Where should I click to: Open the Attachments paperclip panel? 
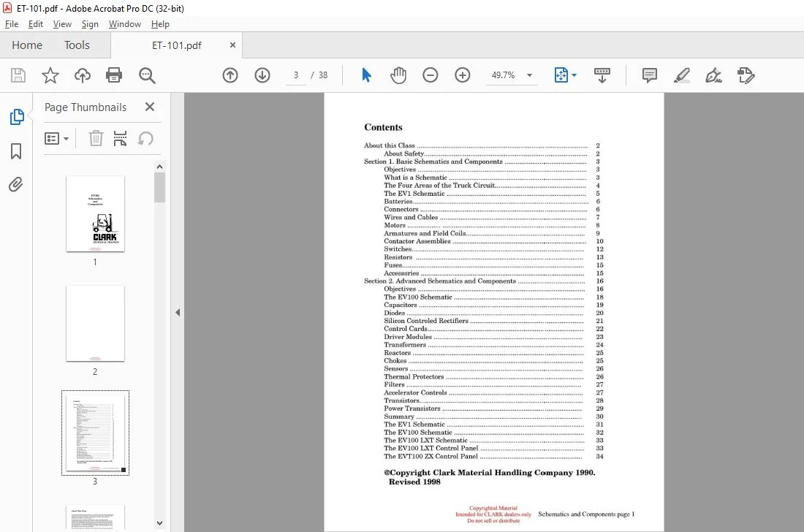(x=16, y=184)
